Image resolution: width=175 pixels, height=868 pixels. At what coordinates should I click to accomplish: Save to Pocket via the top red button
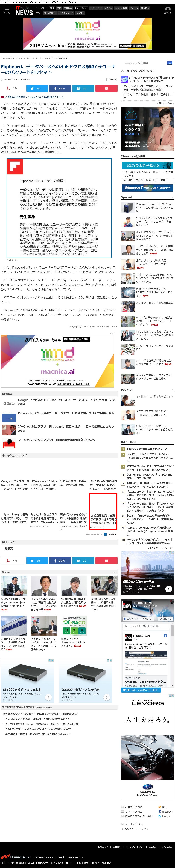tap(106, 89)
